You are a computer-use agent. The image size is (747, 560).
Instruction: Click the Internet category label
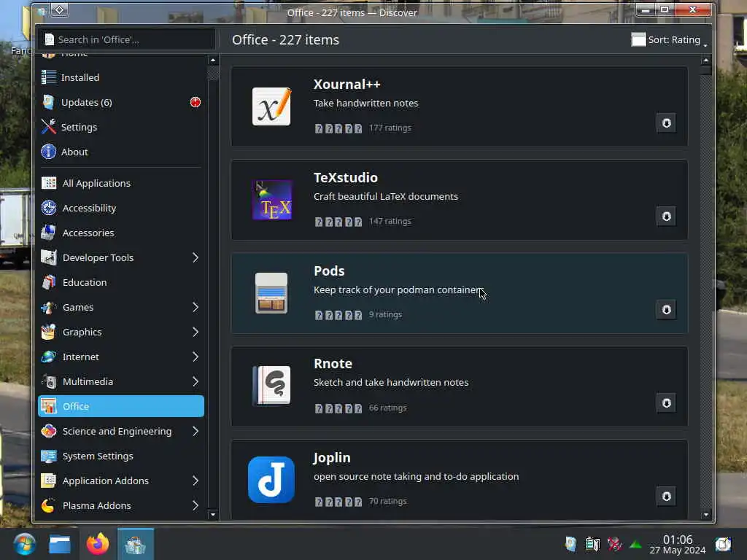coord(80,357)
